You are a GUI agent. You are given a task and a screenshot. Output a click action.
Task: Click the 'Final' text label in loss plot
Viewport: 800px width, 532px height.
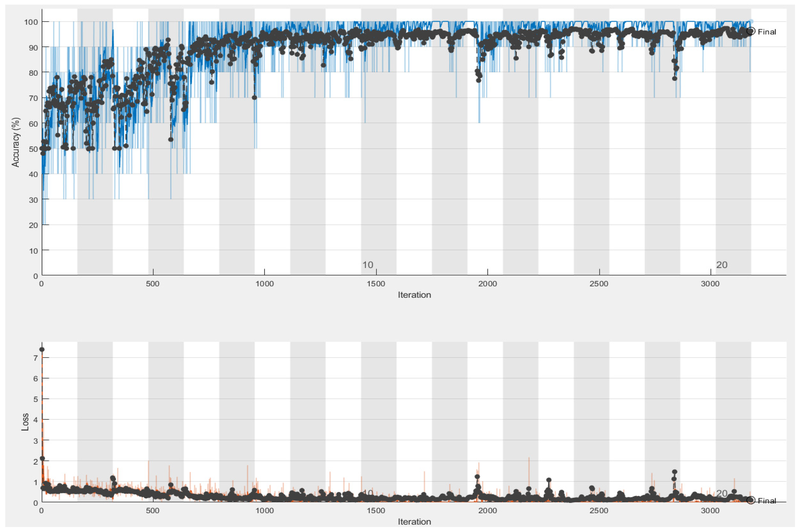coord(767,501)
